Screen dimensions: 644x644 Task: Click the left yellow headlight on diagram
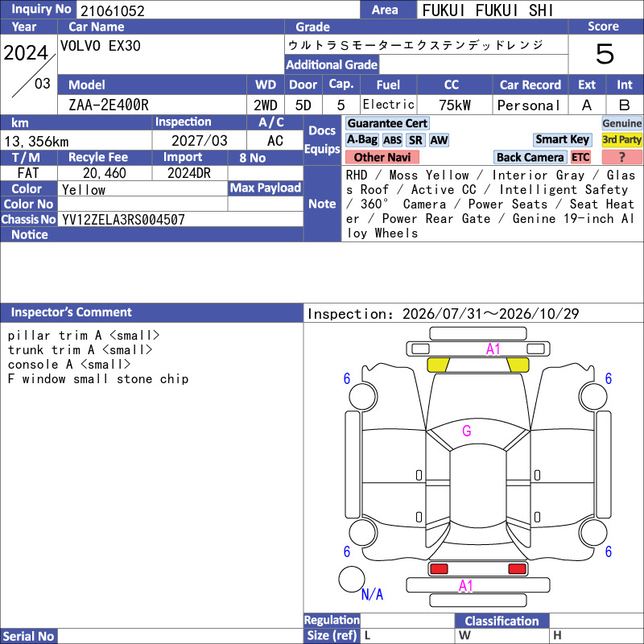coord(438,365)
